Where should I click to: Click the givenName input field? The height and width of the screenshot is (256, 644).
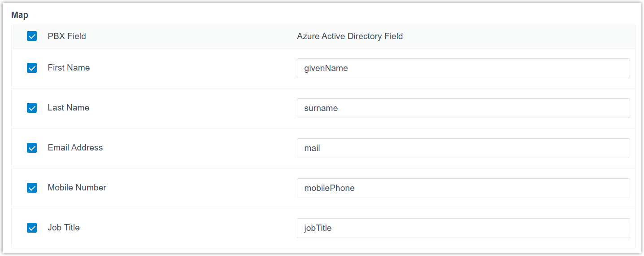click(x=463, y=68)
